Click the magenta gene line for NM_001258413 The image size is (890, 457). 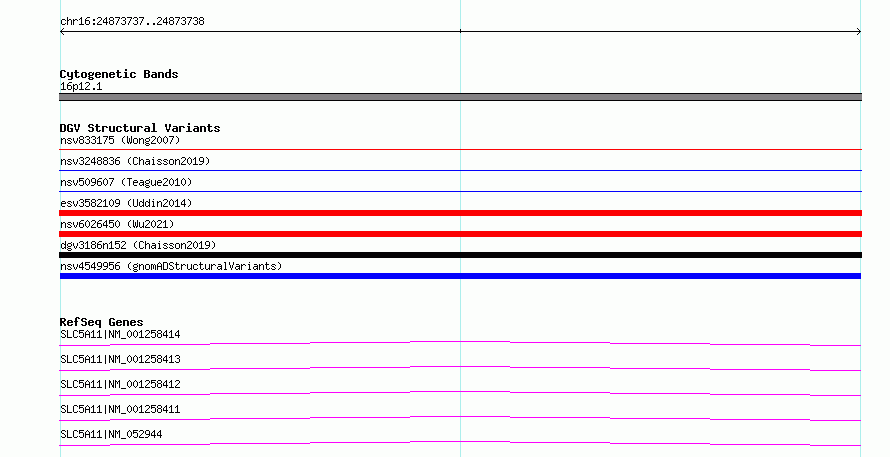pos(460,368)
